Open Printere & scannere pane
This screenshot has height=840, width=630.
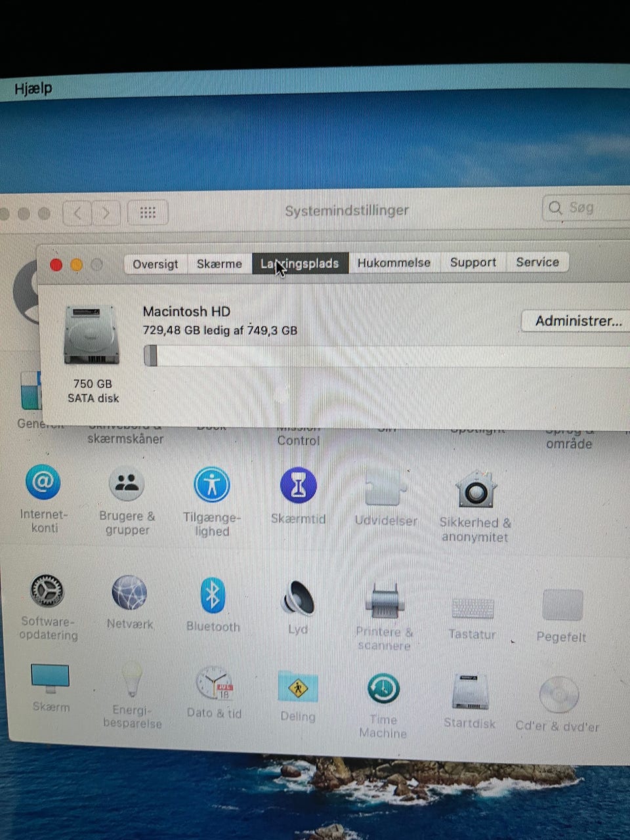pyautogui.click(x=385, y=600)
